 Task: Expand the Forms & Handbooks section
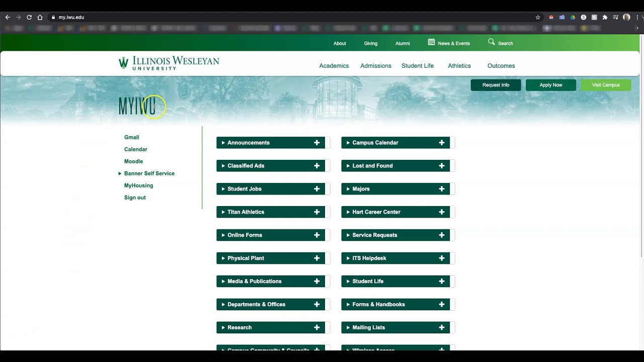pos(395,305)
